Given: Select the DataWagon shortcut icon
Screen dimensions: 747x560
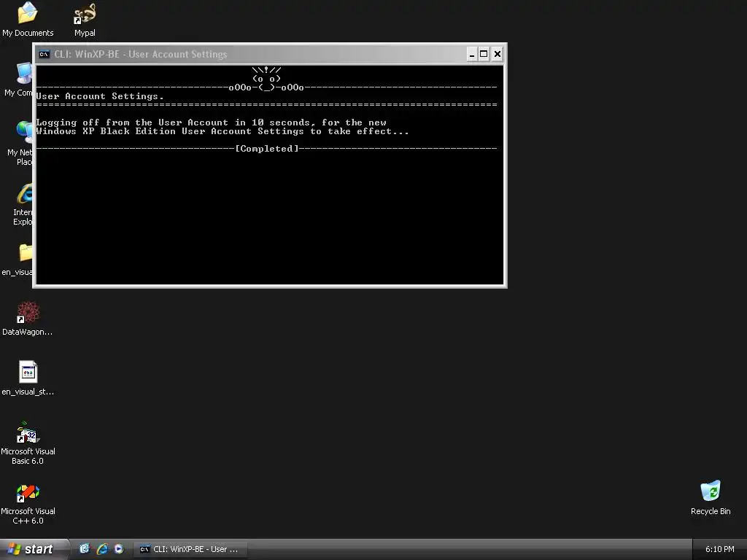Looking at the screenshot, I should [x=28, y=318].
